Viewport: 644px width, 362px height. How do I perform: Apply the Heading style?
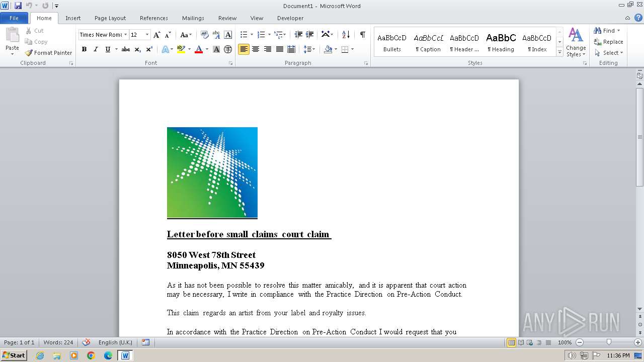pos(501,43)
